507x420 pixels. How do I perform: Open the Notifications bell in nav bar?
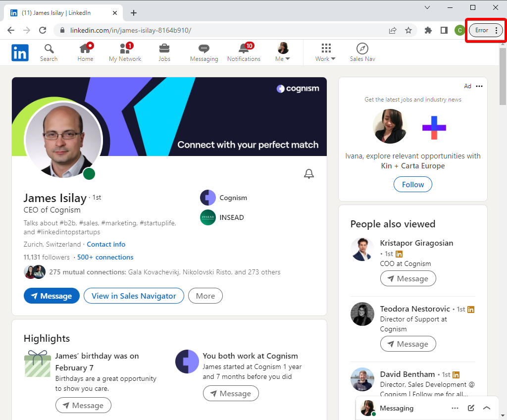point(244,52)
